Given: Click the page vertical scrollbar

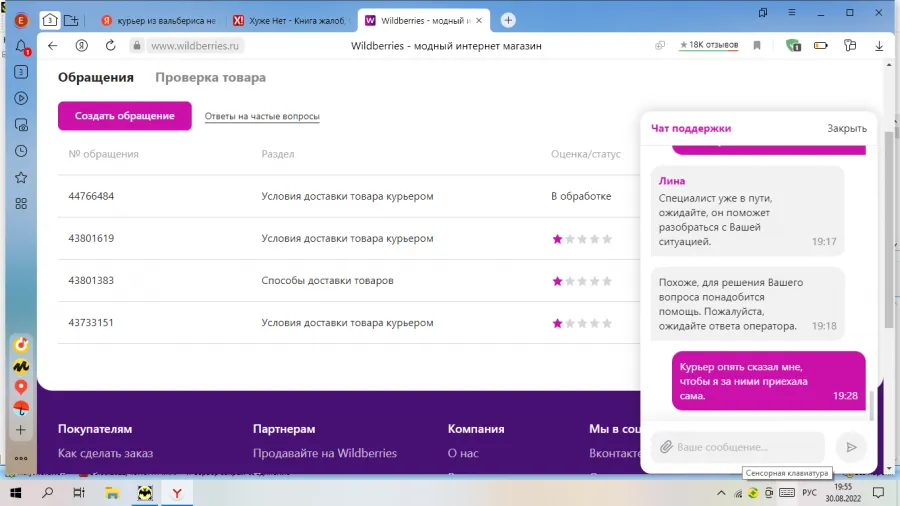Looking at the screenshot, I should pyautogui.click(x=889, y=229).
